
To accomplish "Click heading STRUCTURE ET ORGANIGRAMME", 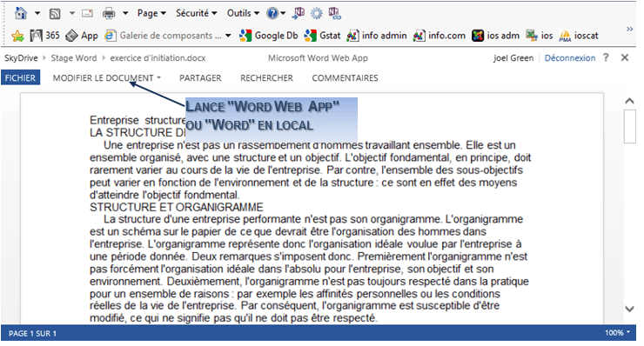I will [x=177, y=207].
